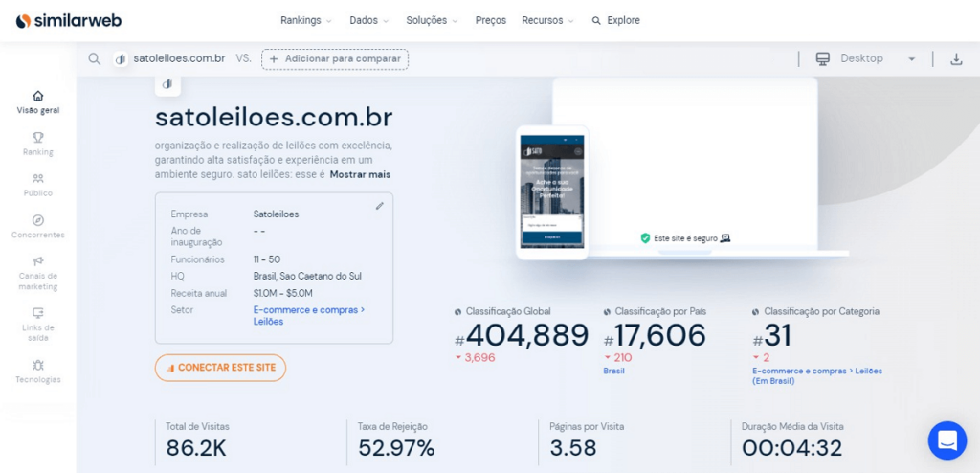The width and height of the screenshot is (980, 473).
Task: Open Público sidebar section
Action: point(38,185)
